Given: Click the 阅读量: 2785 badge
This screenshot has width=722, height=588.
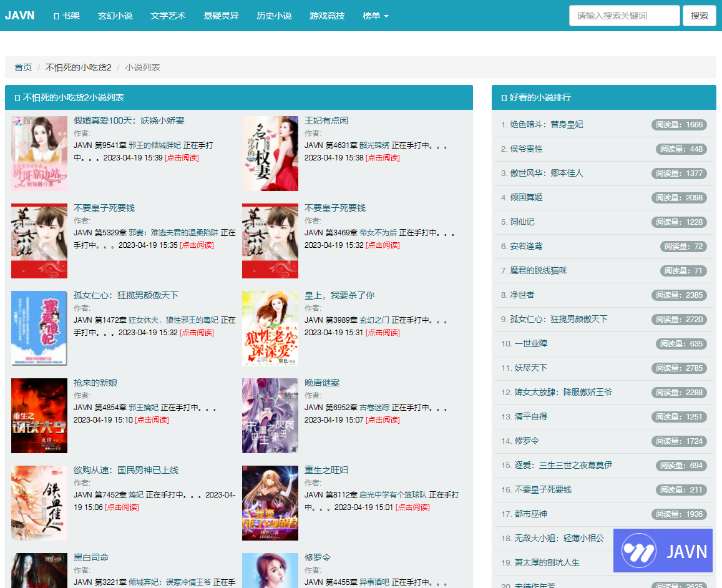Looking at the screenshot, I should (x=679, y=368).
